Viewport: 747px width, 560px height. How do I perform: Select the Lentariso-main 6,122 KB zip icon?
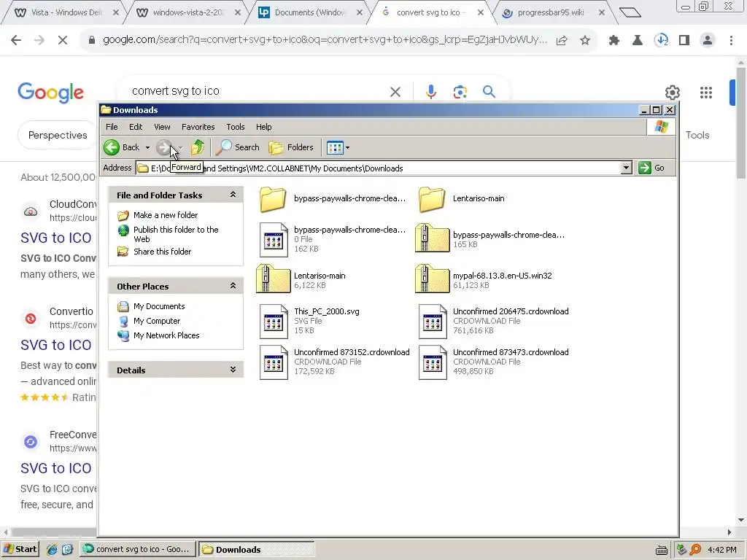[x=273, y=279]
